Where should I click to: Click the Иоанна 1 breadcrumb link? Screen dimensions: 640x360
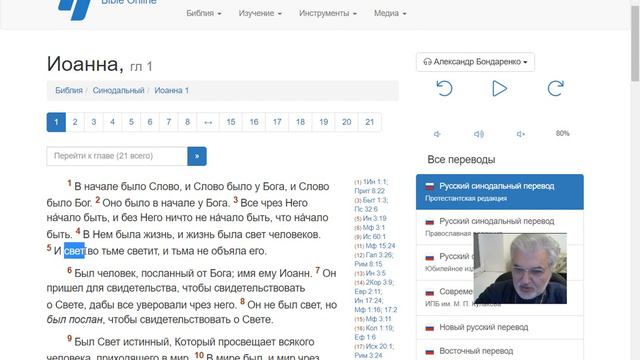pos(171,90)
